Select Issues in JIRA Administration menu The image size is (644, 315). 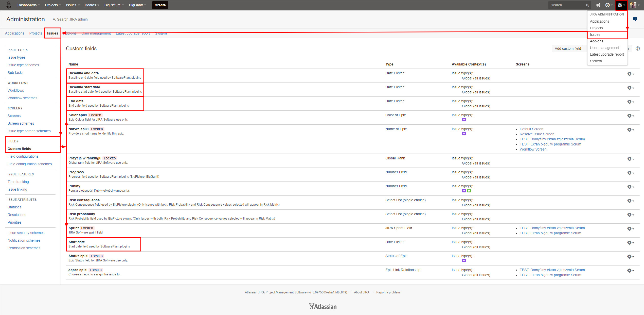[595, 35]
